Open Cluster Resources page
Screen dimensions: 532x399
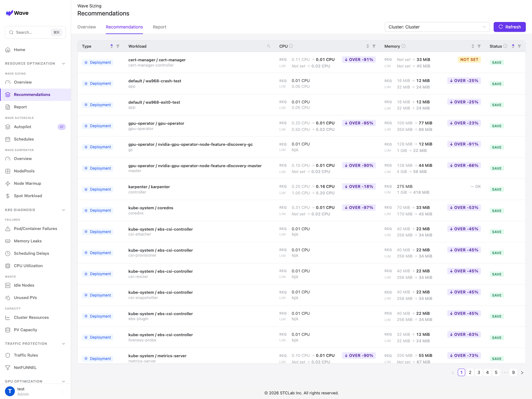(35, 317)
